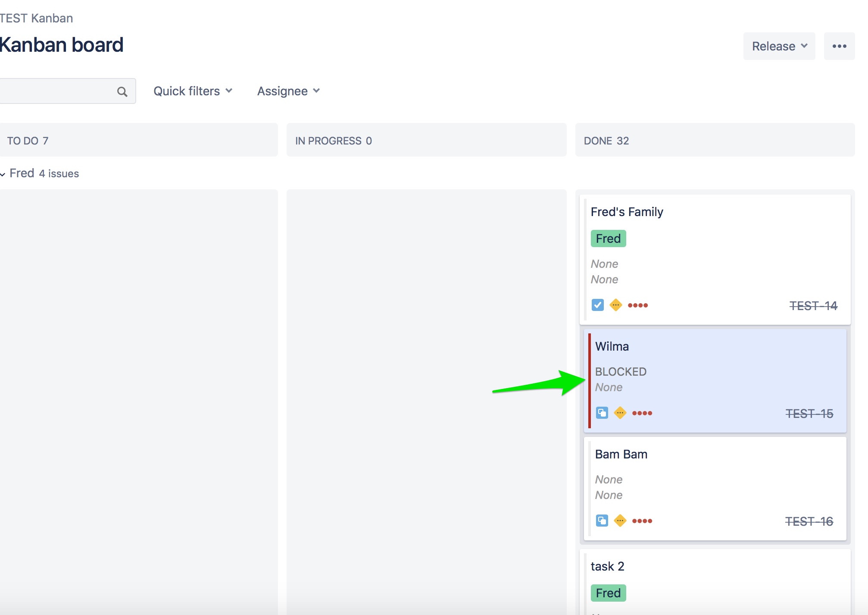Screen dimensions: 868x615
Task: Click the TEST-16 issue key
Action: pyautogui.click(x=809, y=521)
